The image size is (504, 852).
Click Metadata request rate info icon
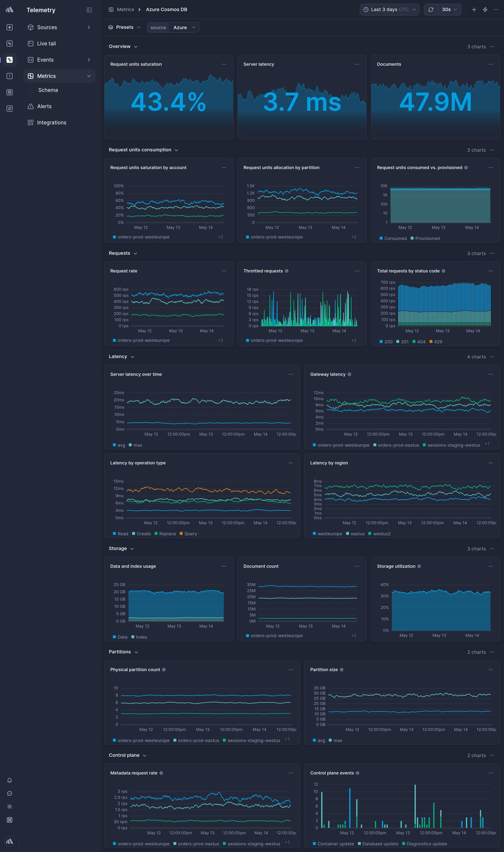(x=161, y=773)
